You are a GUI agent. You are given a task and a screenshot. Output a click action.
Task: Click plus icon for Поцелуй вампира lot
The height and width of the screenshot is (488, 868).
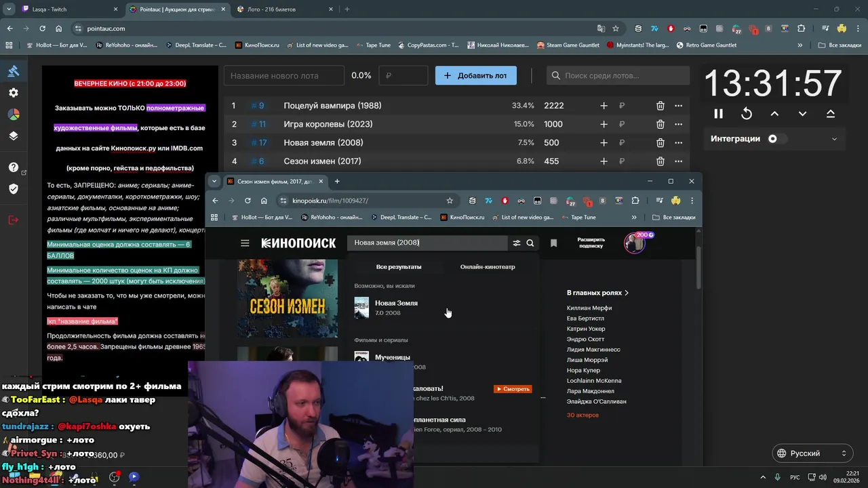pyautogui.click(x=604, y=106)
